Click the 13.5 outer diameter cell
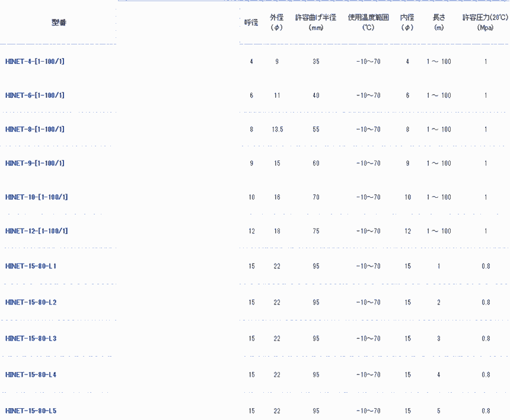The height and width of the screenshot is (420, 510). tap(277, 129)
